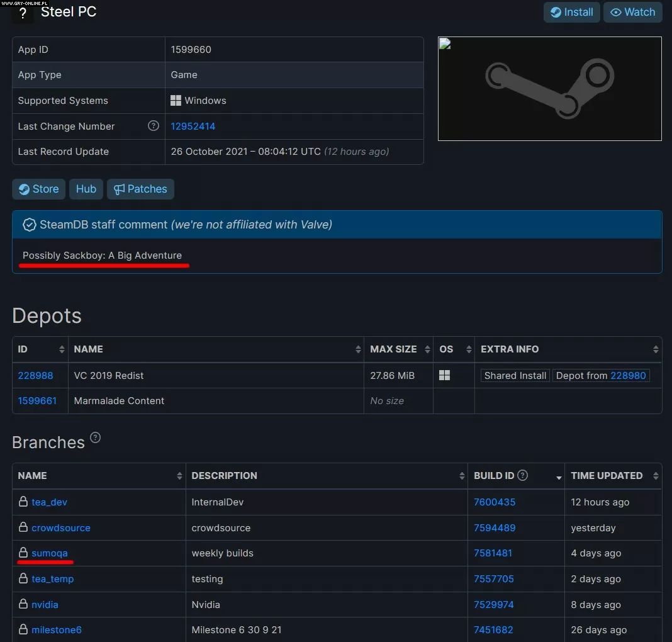Open the Store page button
Image resolution: width=672 pixels, height=642 pixels.
pyautogui.click(x=38, y=189)
